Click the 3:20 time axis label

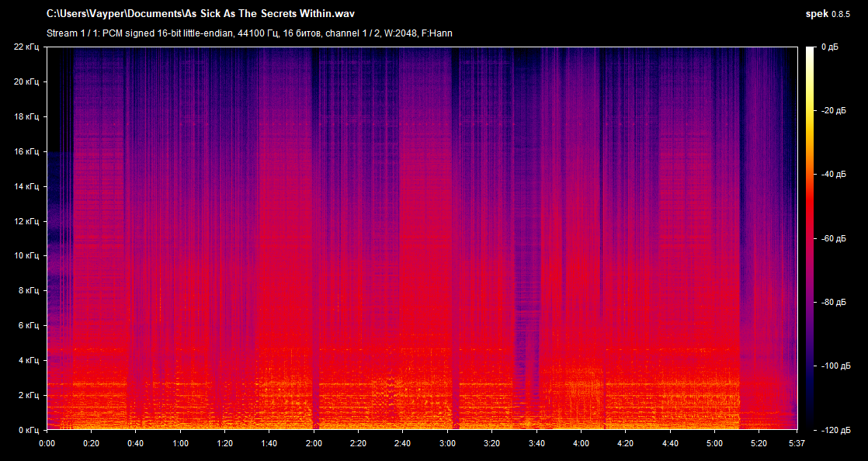491,444
